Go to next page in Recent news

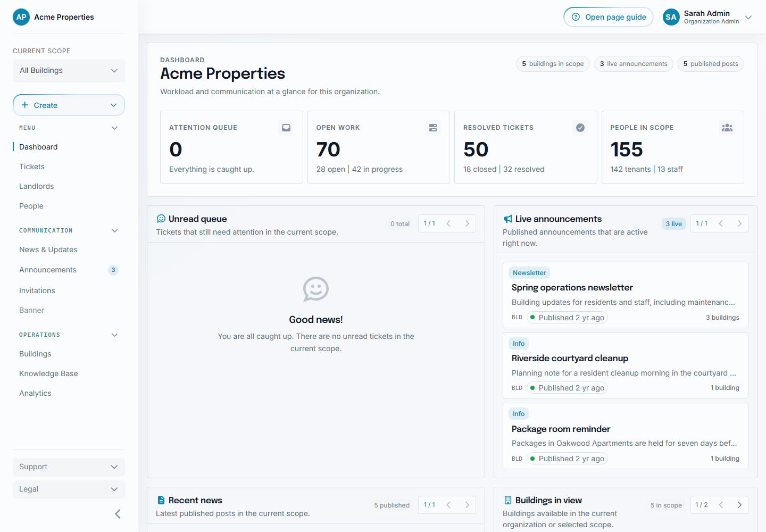click(x=467, y=505)
